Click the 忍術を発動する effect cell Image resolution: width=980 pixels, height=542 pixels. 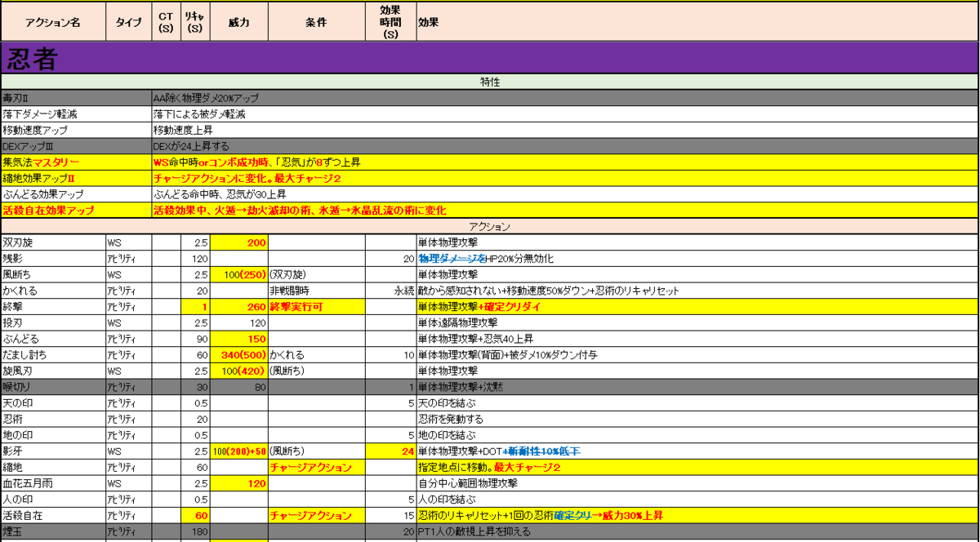697,420
